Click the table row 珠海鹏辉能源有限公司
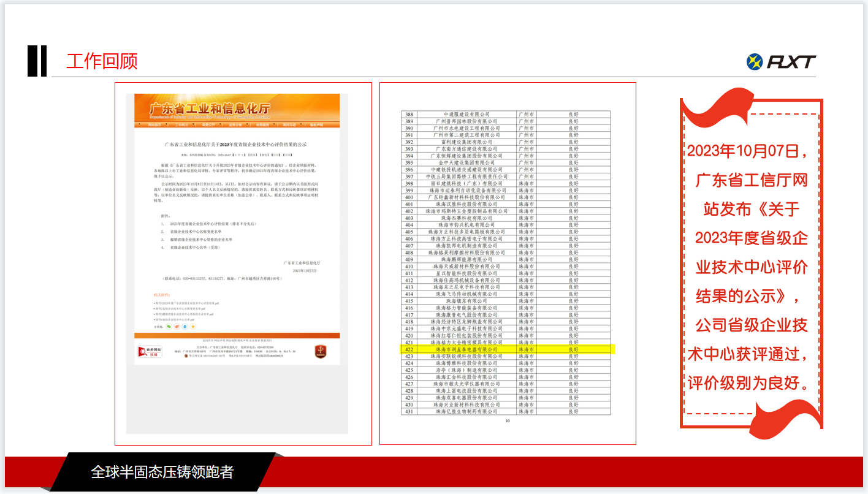868x494 pixels. tap(506, 259)
